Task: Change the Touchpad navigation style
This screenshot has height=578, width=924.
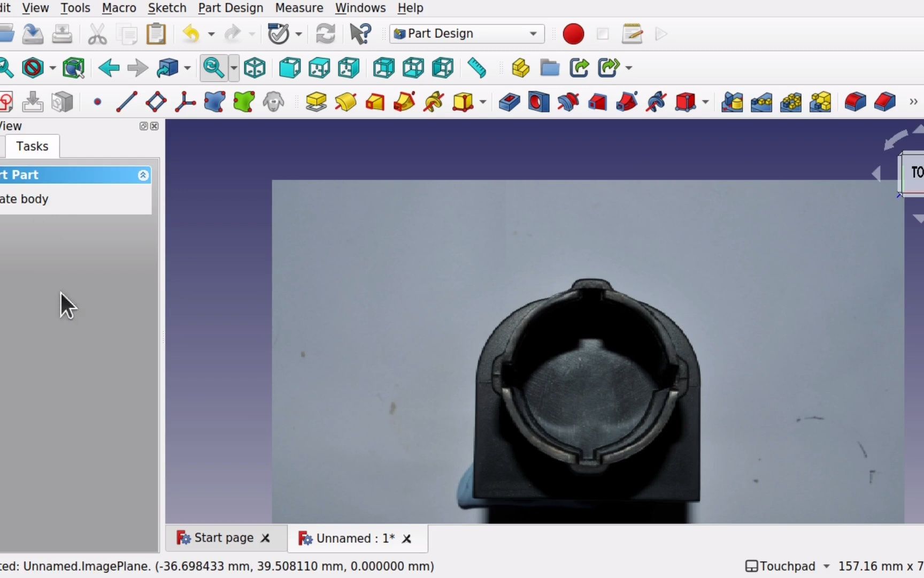Action: pos(787,566)
